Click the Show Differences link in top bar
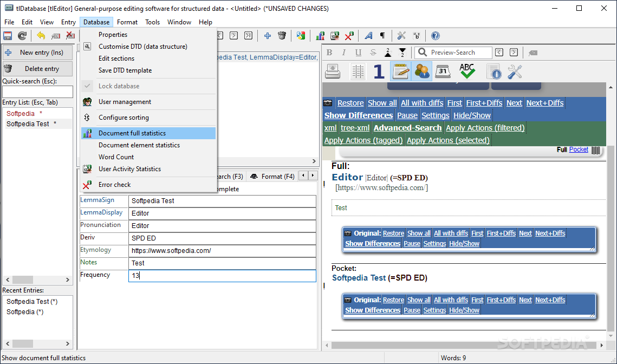This screenshot has height=364, width=617. pyautogui.click(x=359, y=115)
